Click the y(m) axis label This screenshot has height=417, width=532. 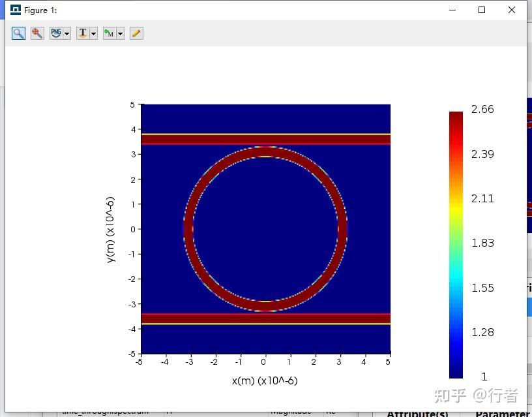110,229
